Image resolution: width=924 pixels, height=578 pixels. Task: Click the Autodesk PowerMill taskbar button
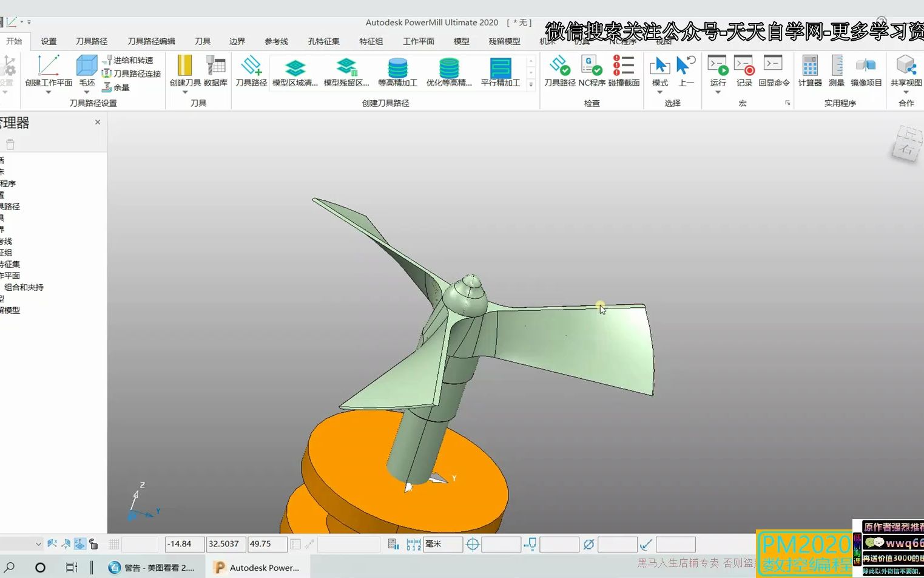pos(258,567)
